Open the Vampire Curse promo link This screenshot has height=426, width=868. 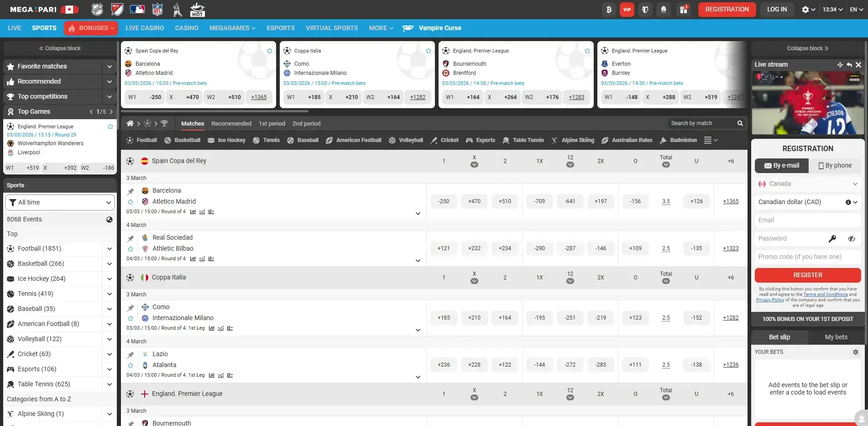coord(432,28)
